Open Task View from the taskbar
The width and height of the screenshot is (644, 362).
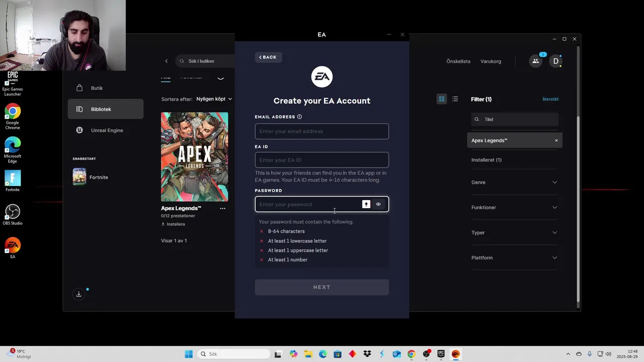[x=278, y=354]
